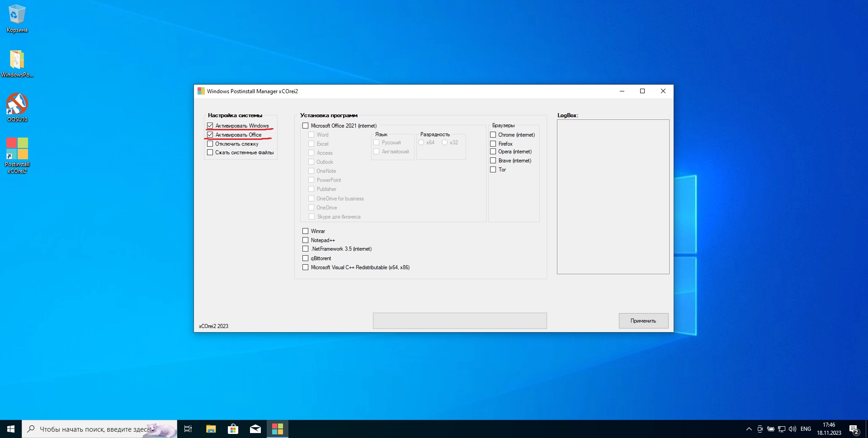The image size is (868, 438).
Task: Enable the Winrar install checkbox
Action: coord(306,231)
